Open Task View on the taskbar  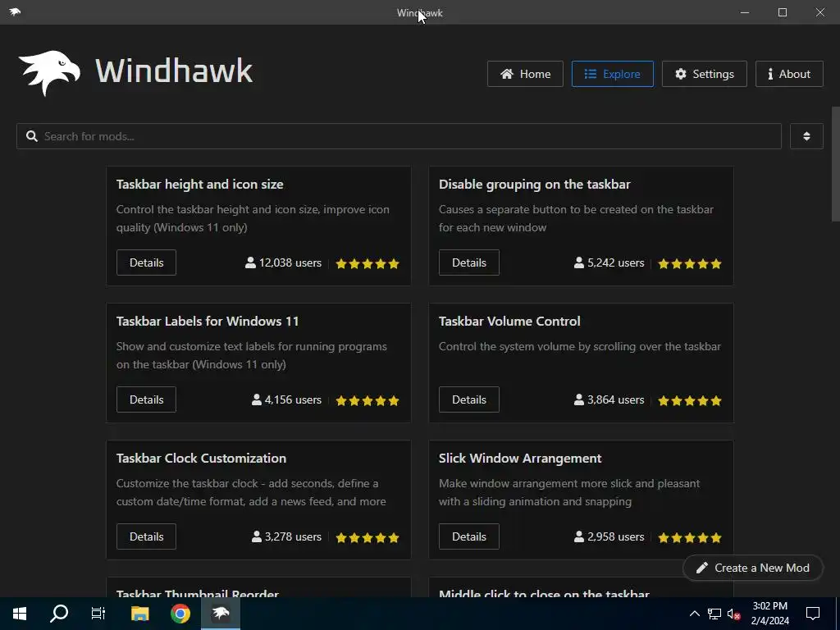pyautogui.click(x=98, y=614)
